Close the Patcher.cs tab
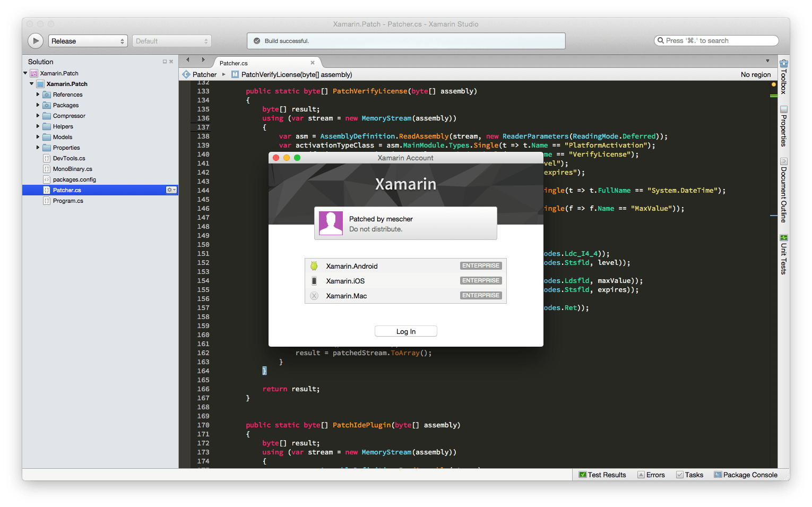 313,63
